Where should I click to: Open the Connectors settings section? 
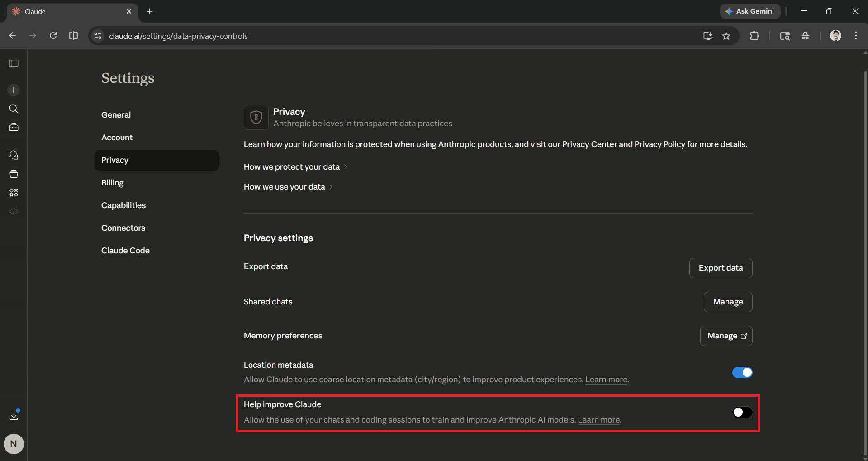157,228
